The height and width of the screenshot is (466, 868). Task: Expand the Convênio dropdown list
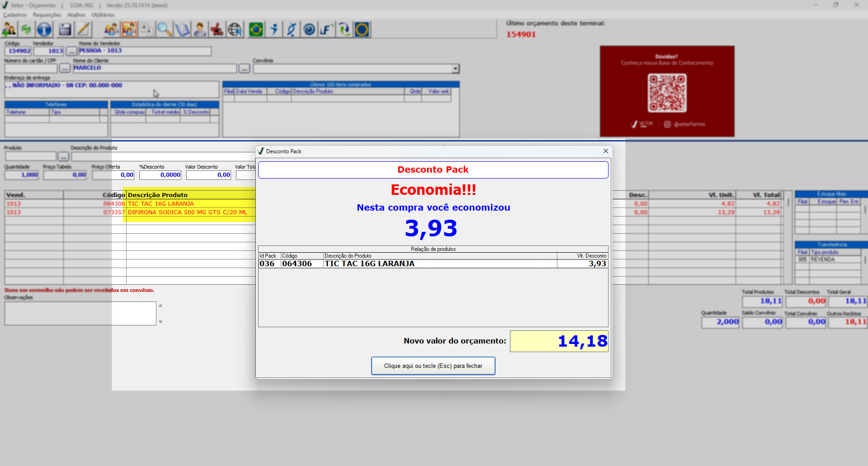455,69
